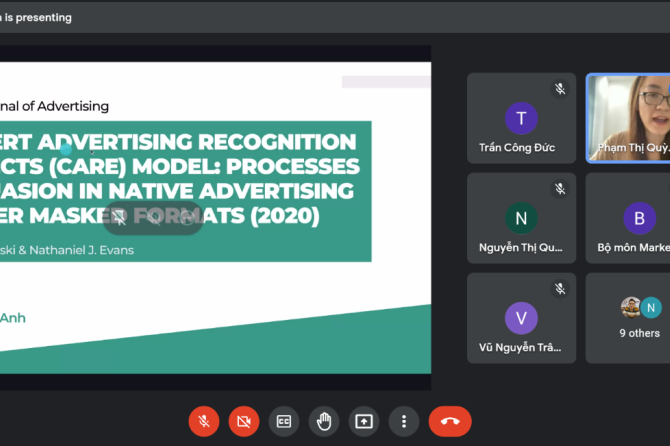Click muted mic icon on Trần Công Đức tile
The width and height of the screenshot is (670, 446).
pos(561,88)
